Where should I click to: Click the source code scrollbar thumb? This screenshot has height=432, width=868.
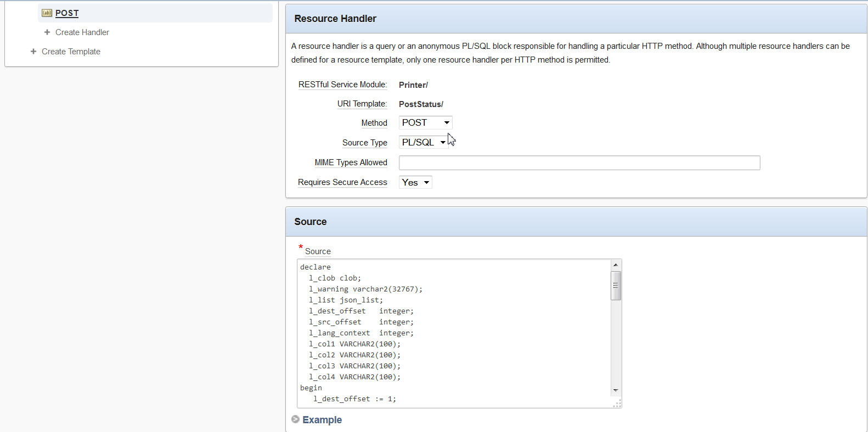(x=616, y=285)
